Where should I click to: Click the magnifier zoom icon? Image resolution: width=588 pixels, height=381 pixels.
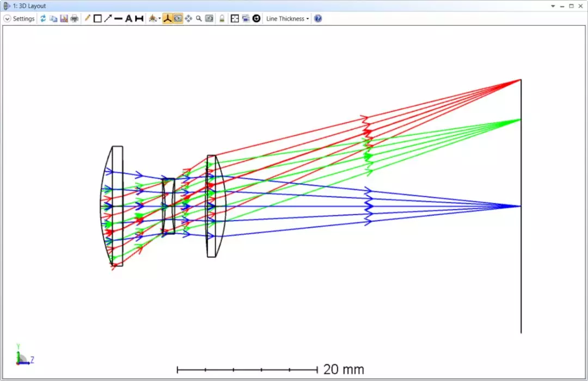[x=199, y=19]
